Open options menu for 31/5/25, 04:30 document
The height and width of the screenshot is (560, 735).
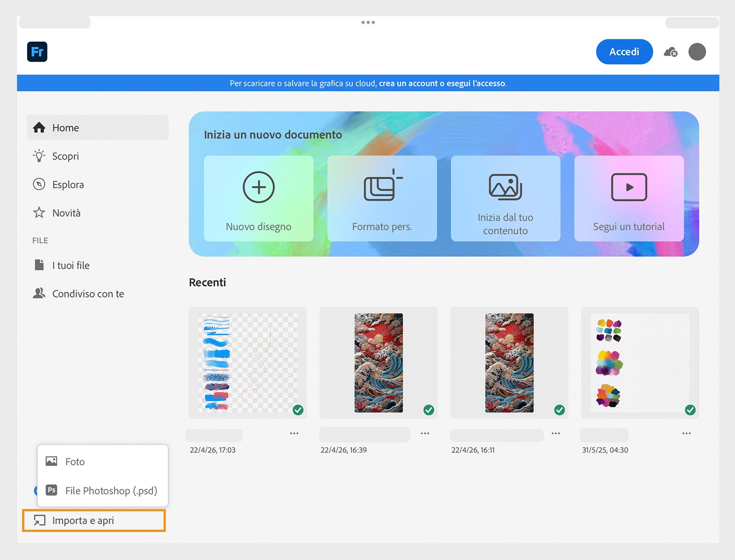coord(686,433)
